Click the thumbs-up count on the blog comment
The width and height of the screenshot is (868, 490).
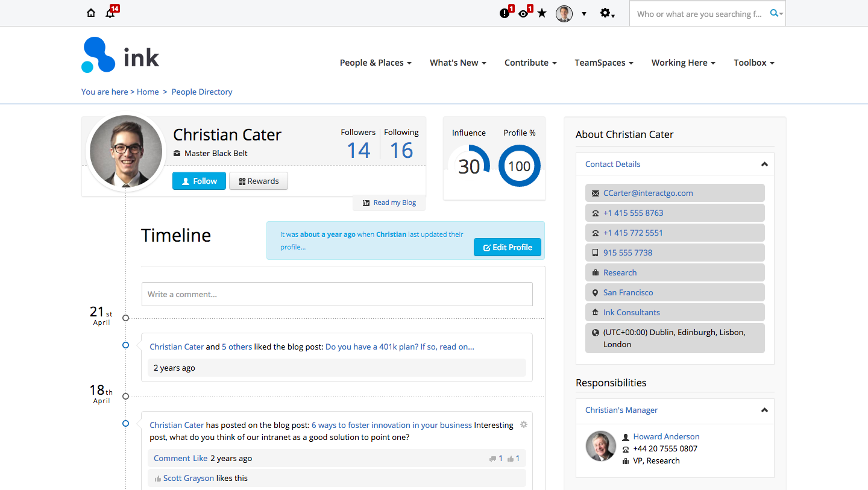tap(514, 458)
